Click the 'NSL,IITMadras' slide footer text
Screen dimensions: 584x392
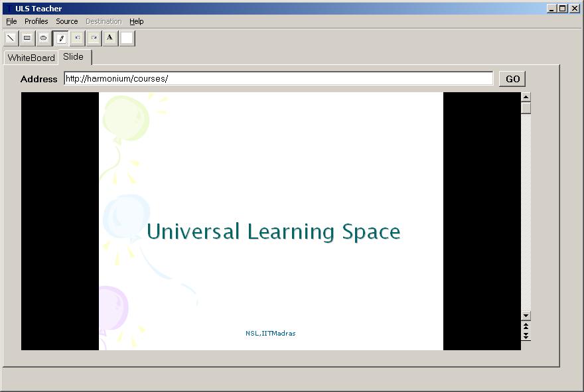point(270,333)
